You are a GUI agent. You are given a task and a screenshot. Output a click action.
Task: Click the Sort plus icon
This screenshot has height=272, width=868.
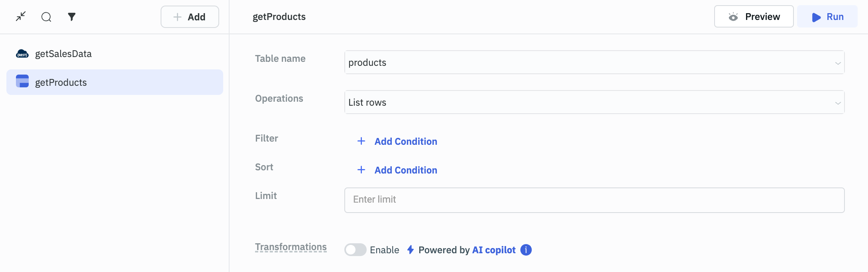pos(361,170)
